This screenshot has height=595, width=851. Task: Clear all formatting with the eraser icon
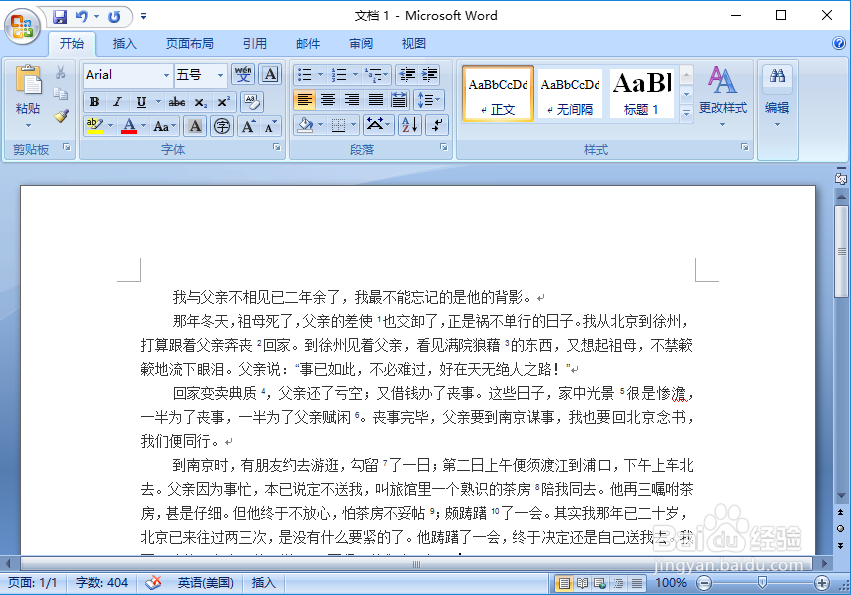coord(251,101)
